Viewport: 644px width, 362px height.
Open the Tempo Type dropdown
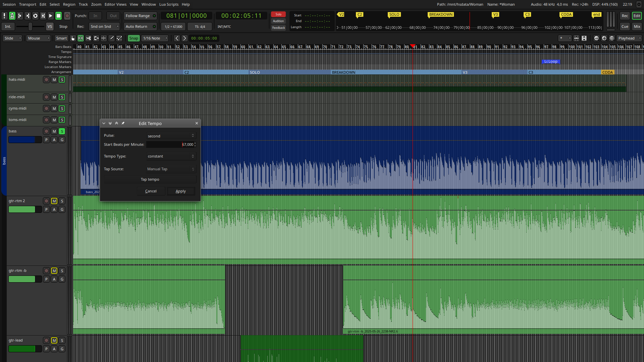[x=171, y=156]
